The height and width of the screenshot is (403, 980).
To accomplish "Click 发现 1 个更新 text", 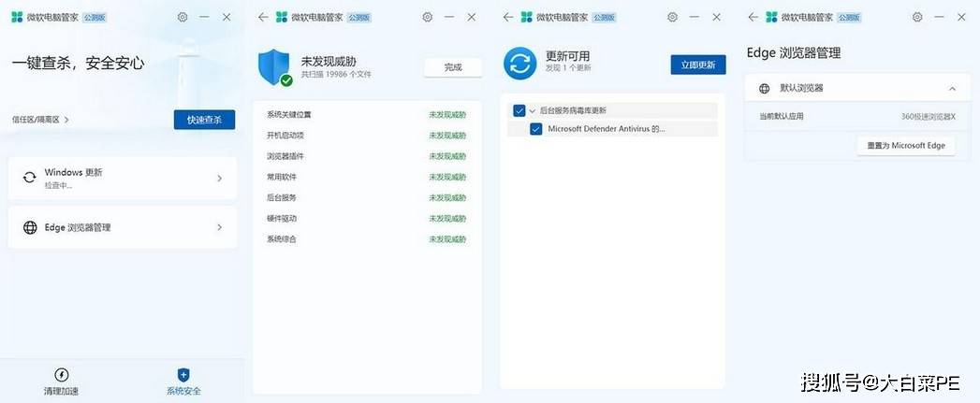I will click(568, 67).
